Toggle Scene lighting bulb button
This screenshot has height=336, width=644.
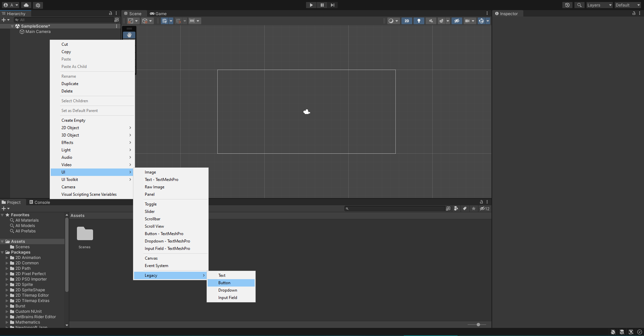419,21
